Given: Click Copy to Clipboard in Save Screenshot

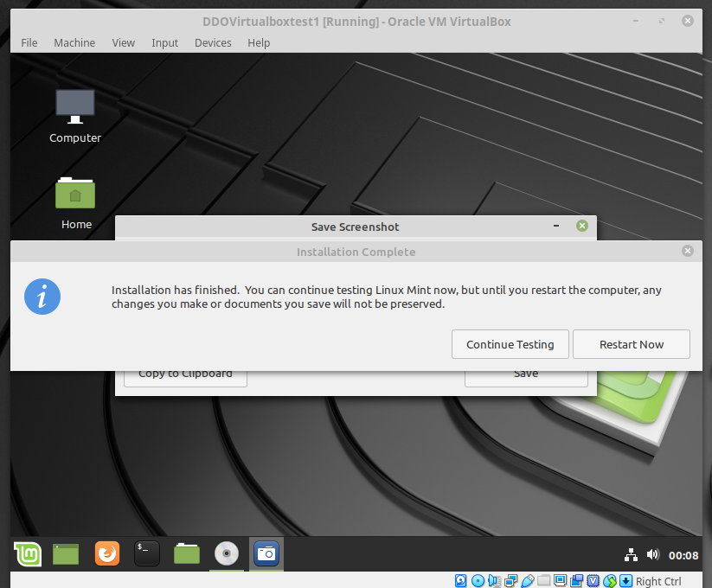Looking at the screenshot, I should [x=185, y=378].
